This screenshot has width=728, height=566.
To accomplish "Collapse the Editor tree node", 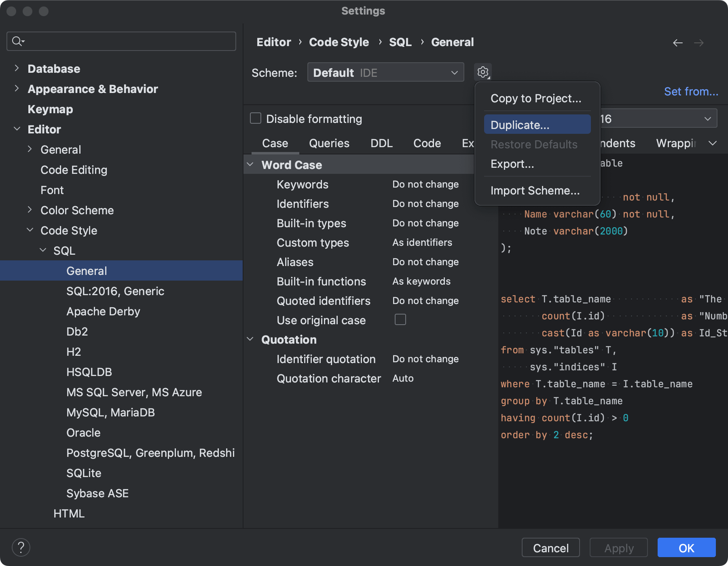I will pos(17,129).
